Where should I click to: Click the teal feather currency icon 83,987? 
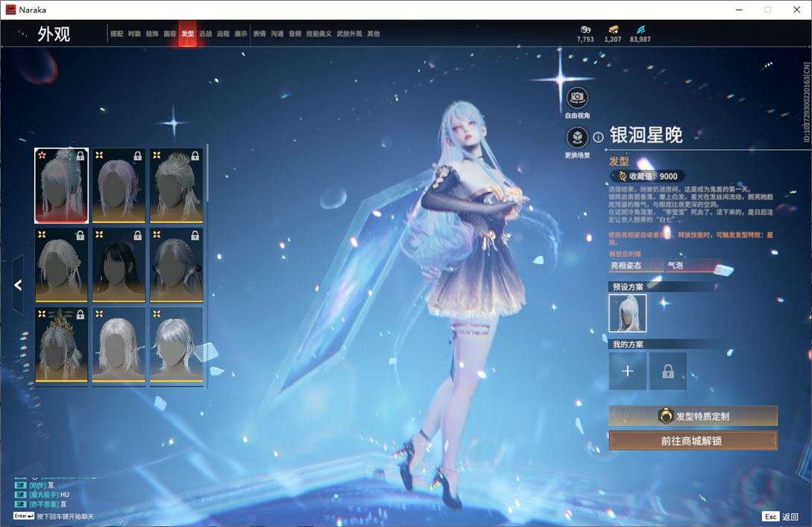click(x=641, y=30)
